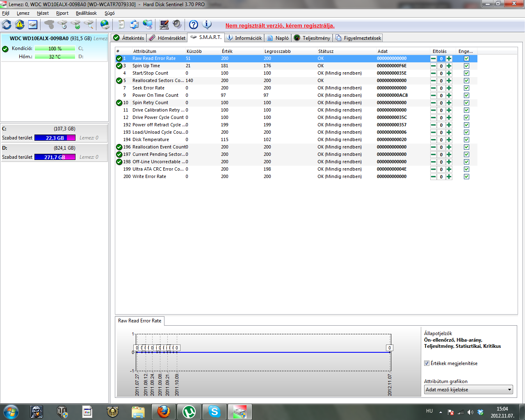Click the Windows Start orb
The height and width of the screenshot is (420, 525).
click(11, 411)
